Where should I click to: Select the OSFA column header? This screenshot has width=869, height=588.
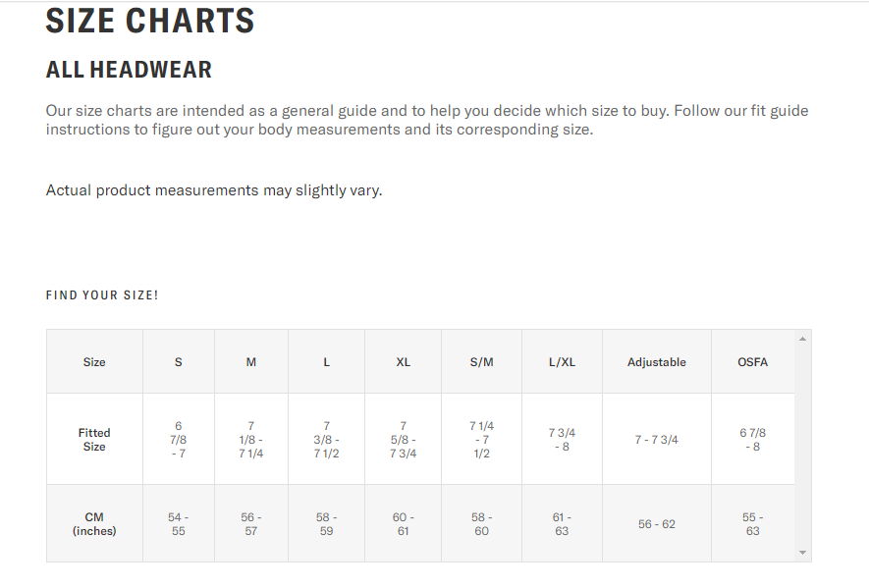(753, 362)
